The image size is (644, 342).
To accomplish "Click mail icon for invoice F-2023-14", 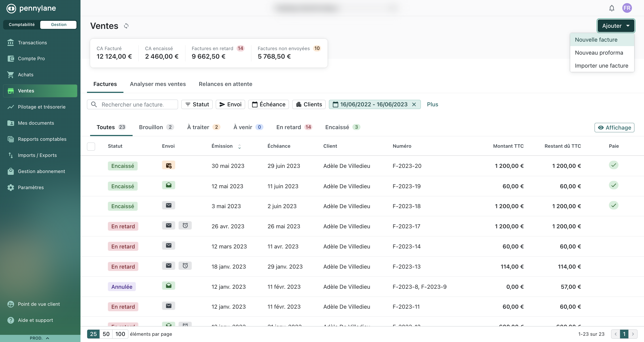I will point(169,246).
